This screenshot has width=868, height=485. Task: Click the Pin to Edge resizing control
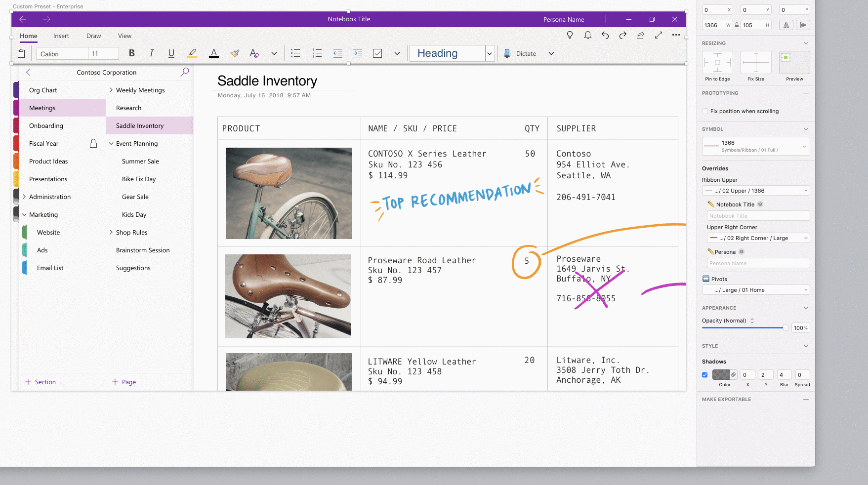click(x=717, y=63)
